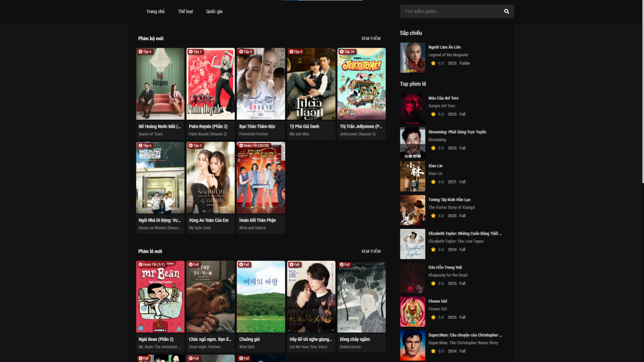Click XEM THÊM next to Phim lẻ mới
Image resolution: width=644 pixels, height=362 pixels.
coord(371,251)
